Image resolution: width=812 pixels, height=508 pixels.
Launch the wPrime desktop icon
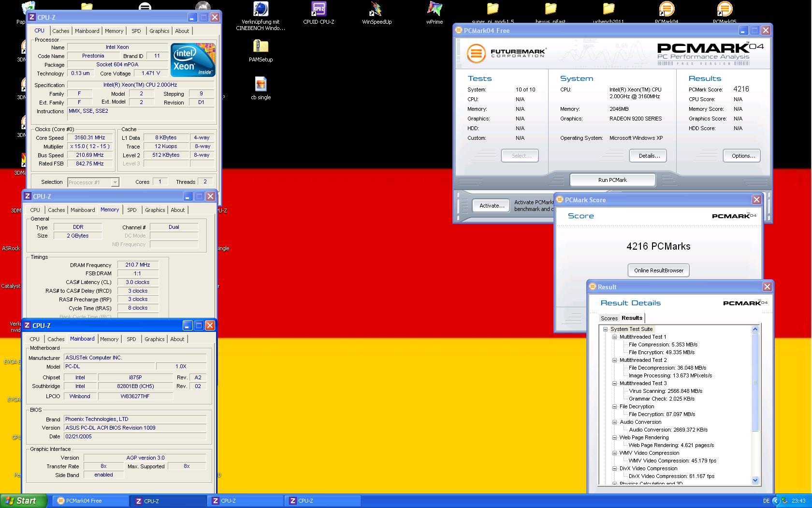click(435, 10)
